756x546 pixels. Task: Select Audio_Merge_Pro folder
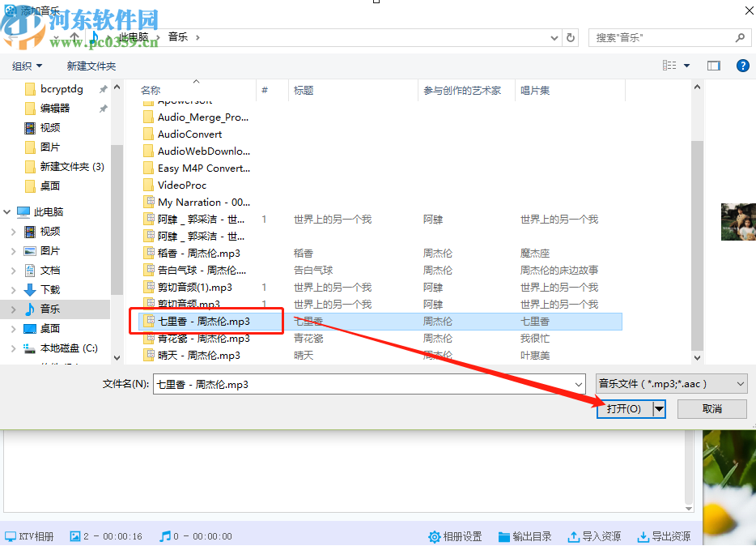197,117
